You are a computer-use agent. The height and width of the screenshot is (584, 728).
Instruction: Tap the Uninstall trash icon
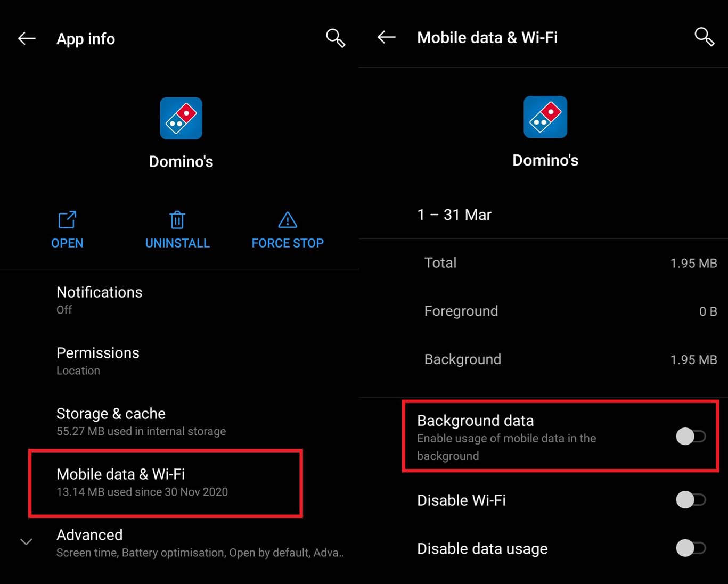click(x=177, y=220)
